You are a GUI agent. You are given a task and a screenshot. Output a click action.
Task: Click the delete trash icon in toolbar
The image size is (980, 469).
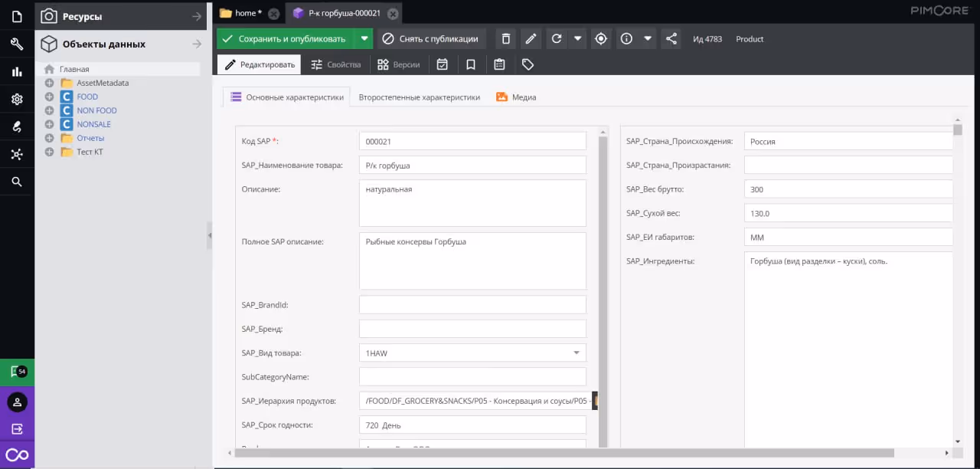[x=505, y=39]
